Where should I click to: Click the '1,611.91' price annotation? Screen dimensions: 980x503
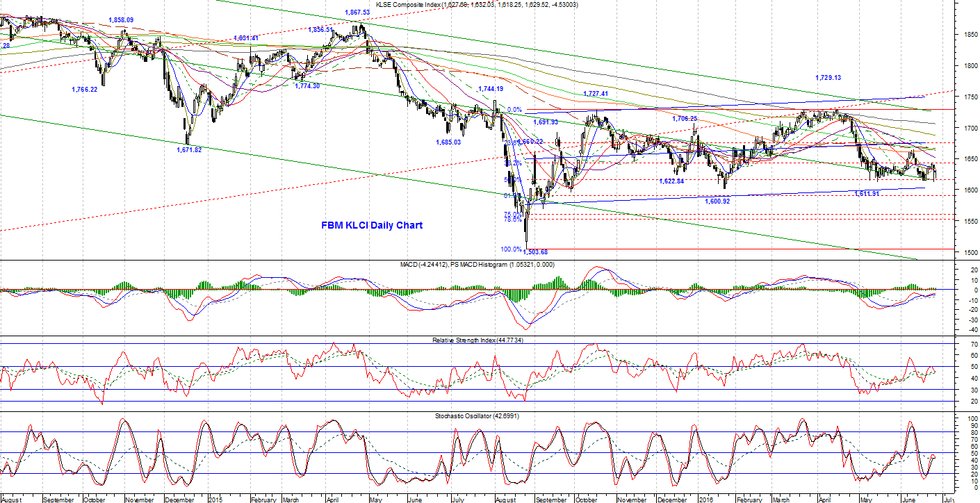(867, 193)
